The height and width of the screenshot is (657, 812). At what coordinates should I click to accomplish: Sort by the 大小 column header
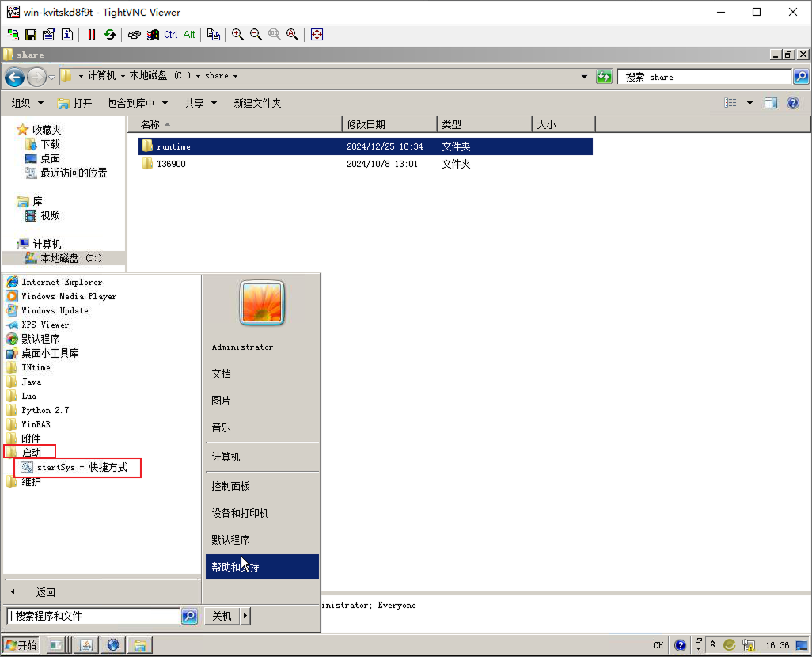pyautogui.click(x=563, y=124)
